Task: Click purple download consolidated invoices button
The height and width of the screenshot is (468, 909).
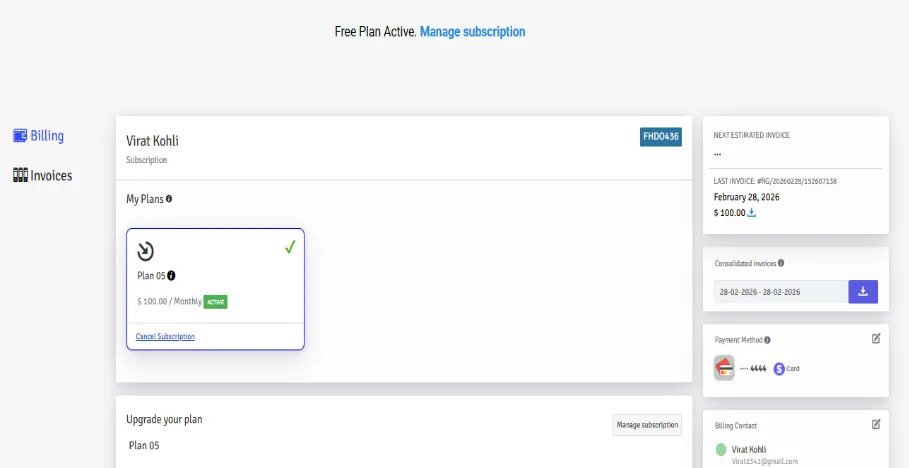Action: coord(863,292)
